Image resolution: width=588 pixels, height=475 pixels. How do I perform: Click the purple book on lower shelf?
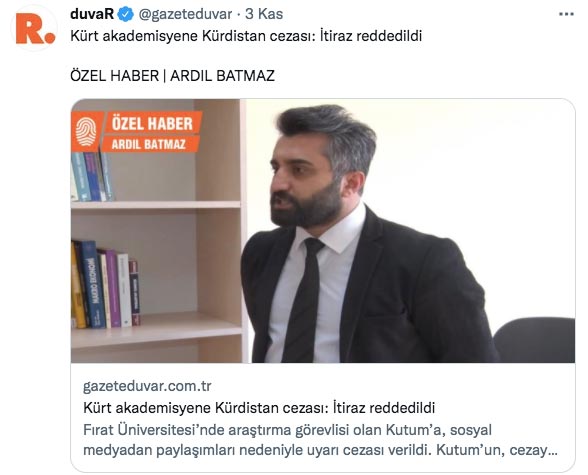(113, 288)
